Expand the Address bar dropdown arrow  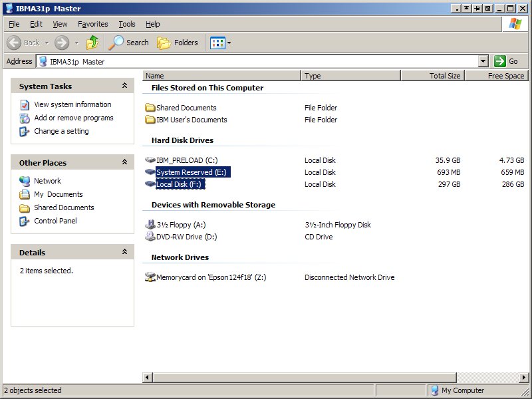point(483,61)
